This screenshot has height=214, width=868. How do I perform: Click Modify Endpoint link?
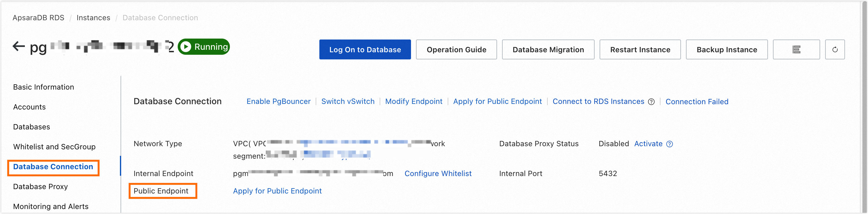413,102
